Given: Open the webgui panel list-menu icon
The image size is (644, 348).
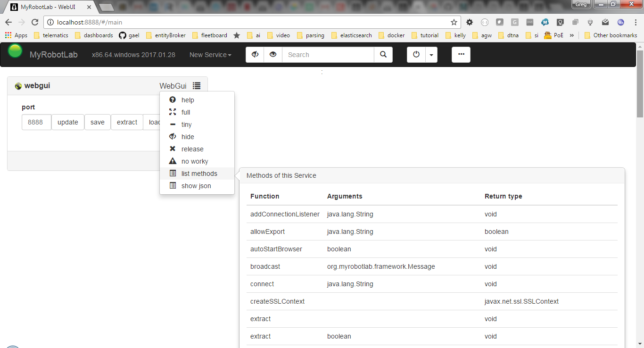Looking at the screenshot, I should [197, 86].
